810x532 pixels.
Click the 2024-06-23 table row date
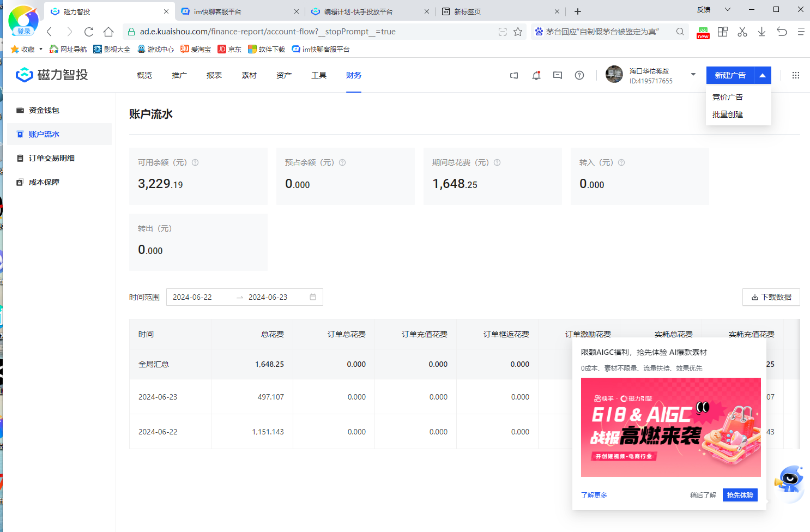click(x=158, y=397)
